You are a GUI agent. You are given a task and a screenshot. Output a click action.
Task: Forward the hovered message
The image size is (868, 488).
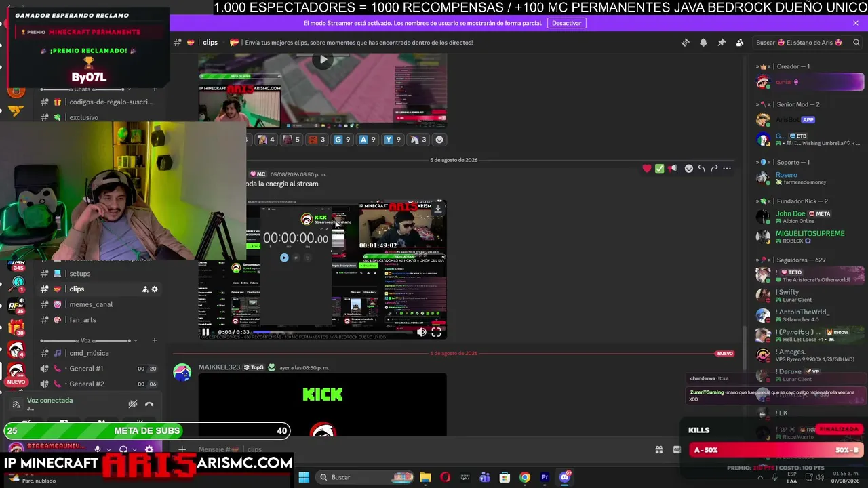click(714, 168)
